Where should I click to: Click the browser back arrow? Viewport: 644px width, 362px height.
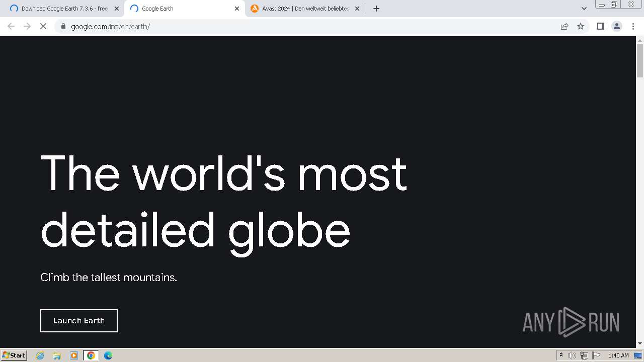pos(11,26)
